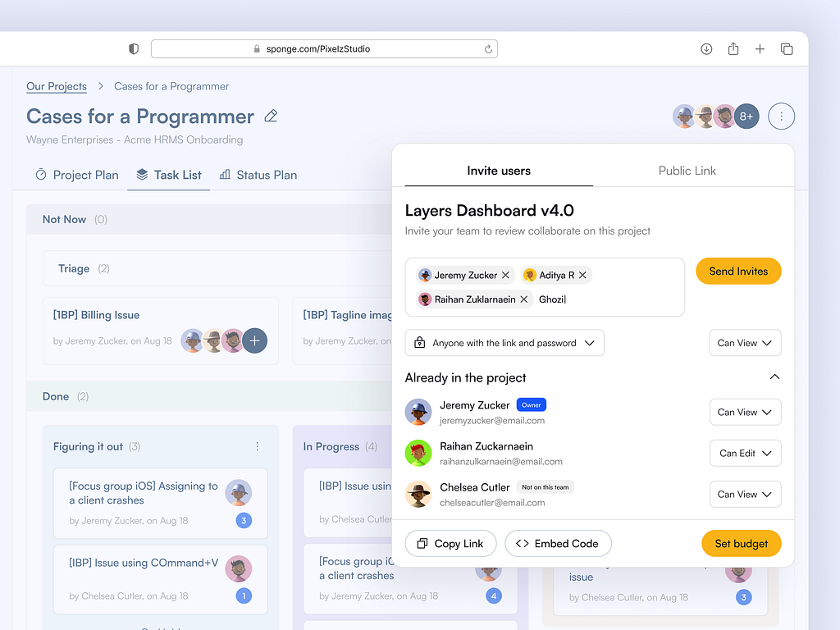Switch to the Task List tab
Image resolution: width=840 pixels, height=630 pixels.
pos(169,175)
